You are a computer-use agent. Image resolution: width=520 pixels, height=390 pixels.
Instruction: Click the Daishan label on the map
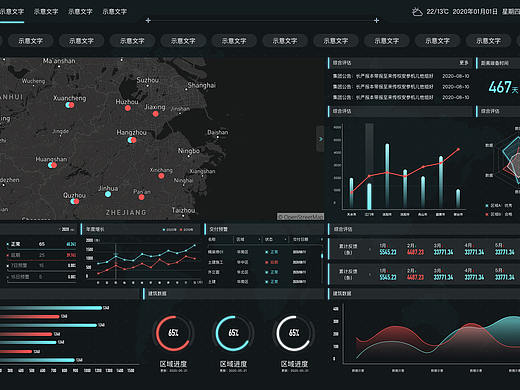tap(218, 132)
